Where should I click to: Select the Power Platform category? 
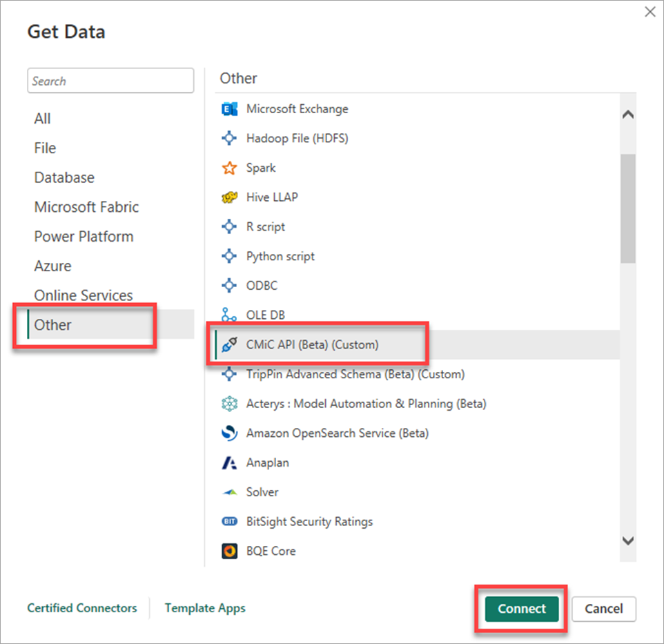(84, 236)
